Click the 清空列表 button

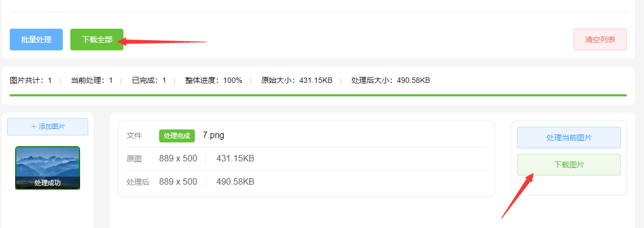point(600,40)
